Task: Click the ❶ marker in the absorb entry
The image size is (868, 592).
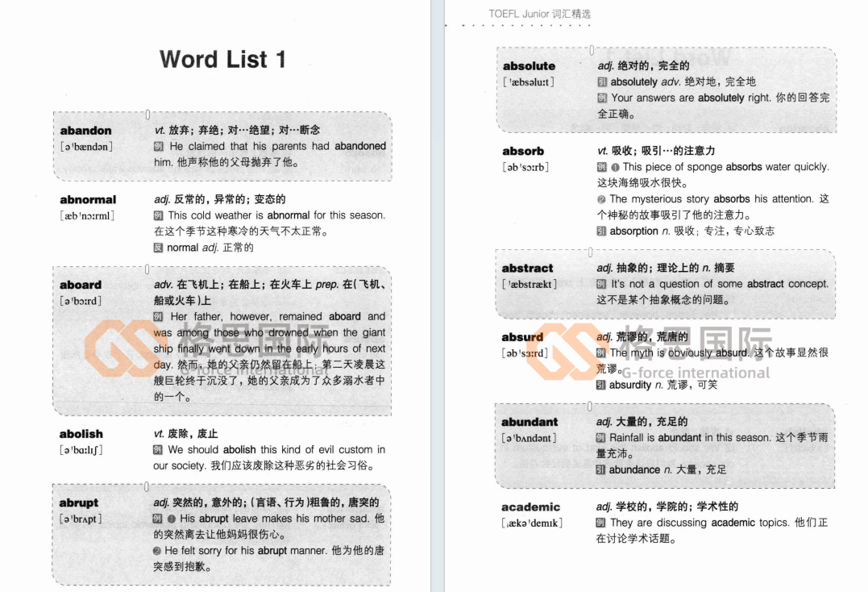Action: (x=617, y=167)
